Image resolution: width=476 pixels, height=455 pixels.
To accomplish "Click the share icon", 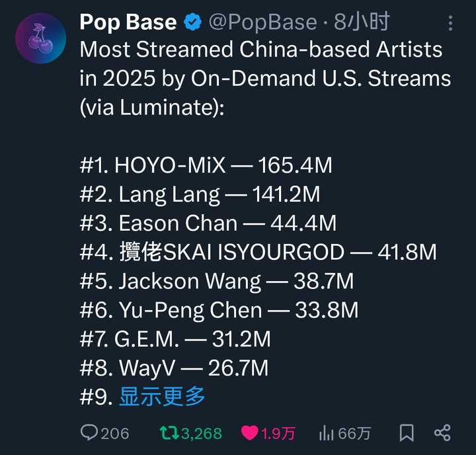I will [442, 433].
